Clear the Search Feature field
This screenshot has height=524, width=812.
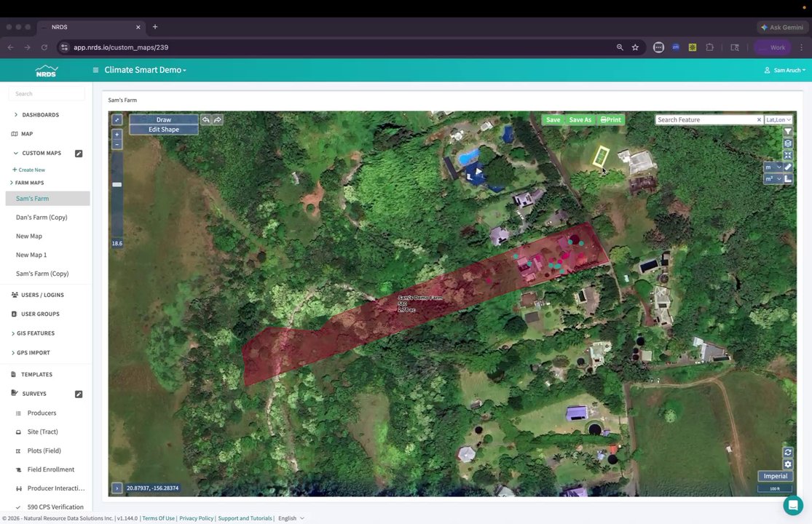(759, 119)
